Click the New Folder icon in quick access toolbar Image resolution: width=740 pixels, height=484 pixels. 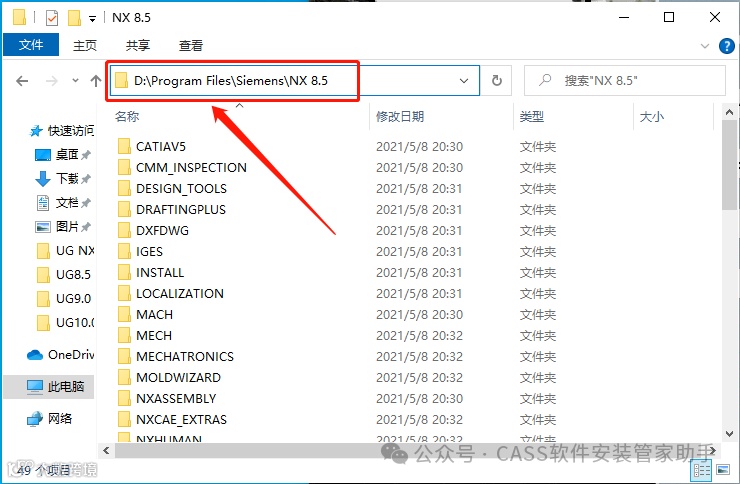(x=74, y=18)
